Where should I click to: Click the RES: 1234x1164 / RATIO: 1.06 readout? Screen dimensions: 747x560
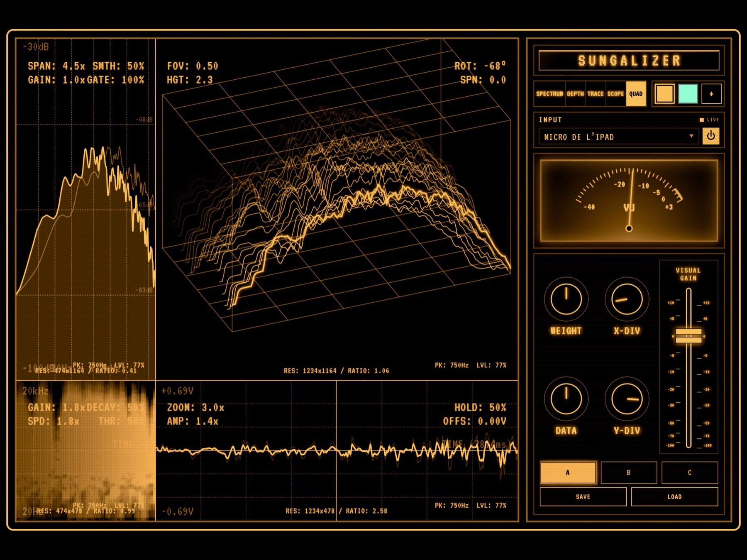[337, 371]
